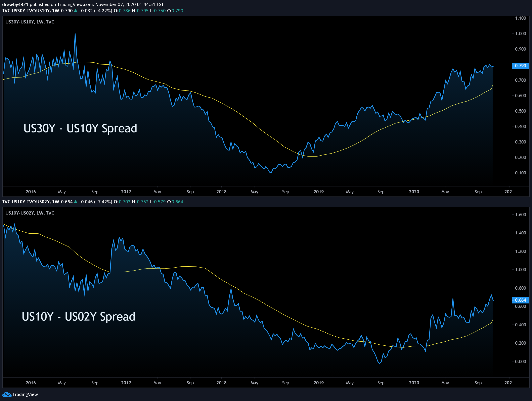532x401 pixels.
Task: Click the US30Y-US10Y, 1W, TVC legend label
Action: pyautogui.click(x=30, y=22)
